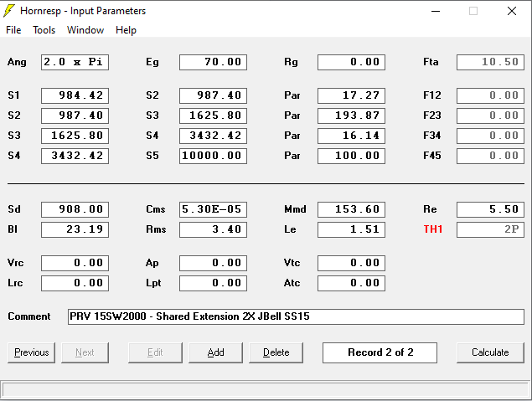This screenshot has height=401, width=532.
Task: Click the Ang label
Action: (x=17, y=63)
